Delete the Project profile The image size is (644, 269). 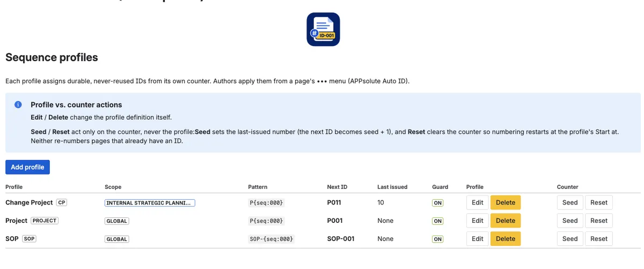coord(506,221)
